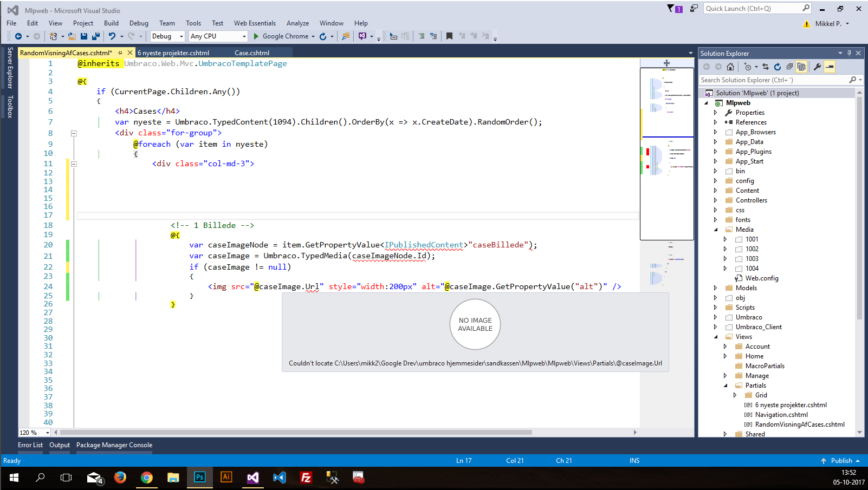Click the Solution Explorer vertical scrollbar
Image resolution: width=868 pixels, height=490 pixels.
[x=859, y=208]
